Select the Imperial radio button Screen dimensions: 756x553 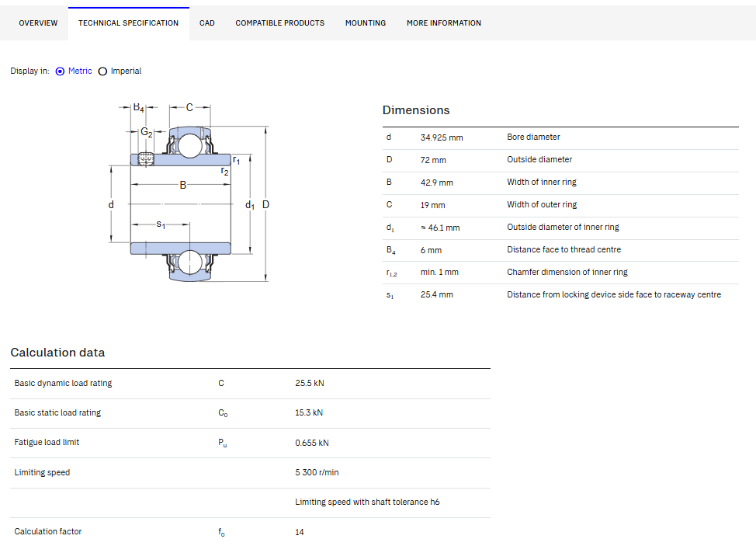(x=102, y=71)
